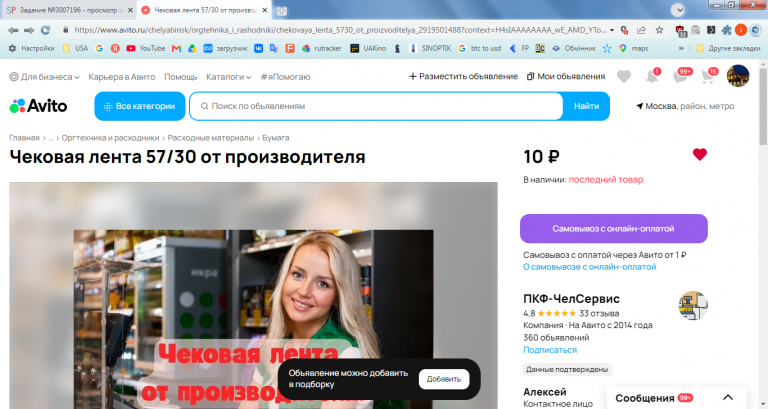Close the Задание №3007196 tab
Screen dimensions: 768x409
(130, 10)
